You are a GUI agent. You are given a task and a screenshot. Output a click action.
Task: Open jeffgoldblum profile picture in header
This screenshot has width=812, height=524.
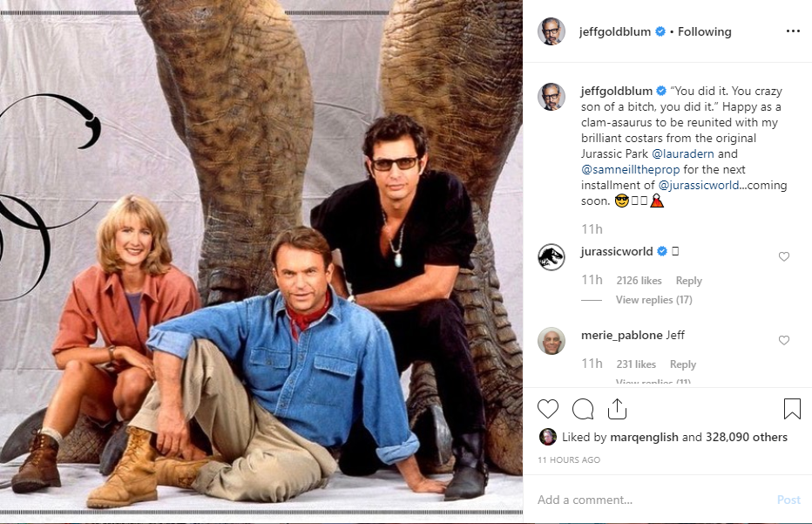(551, 31)
